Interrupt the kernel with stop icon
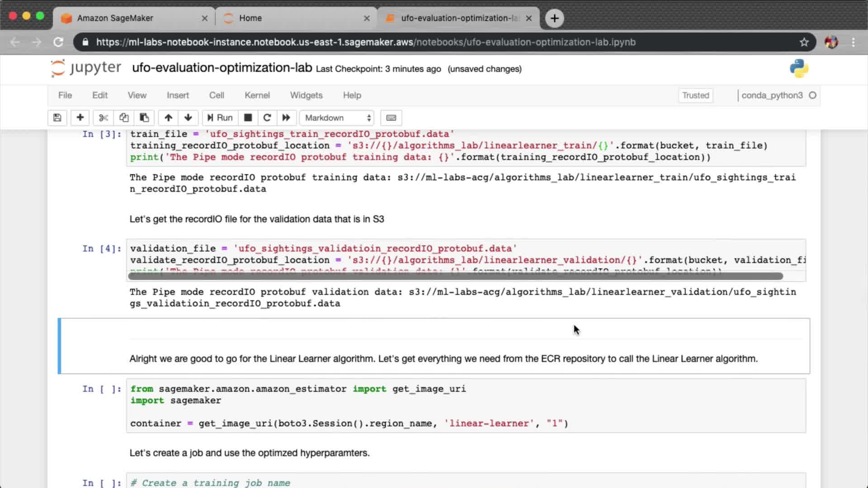 tap(248, 117)
